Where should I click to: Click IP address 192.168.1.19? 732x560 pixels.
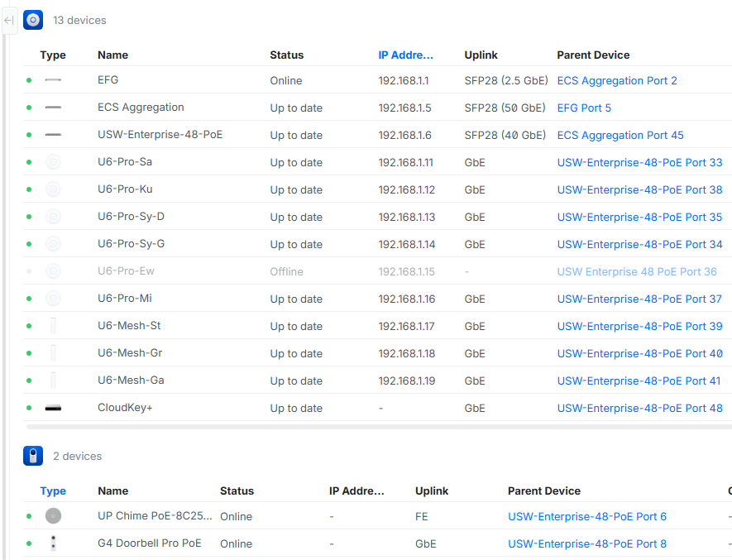click(x=407, y=381)
